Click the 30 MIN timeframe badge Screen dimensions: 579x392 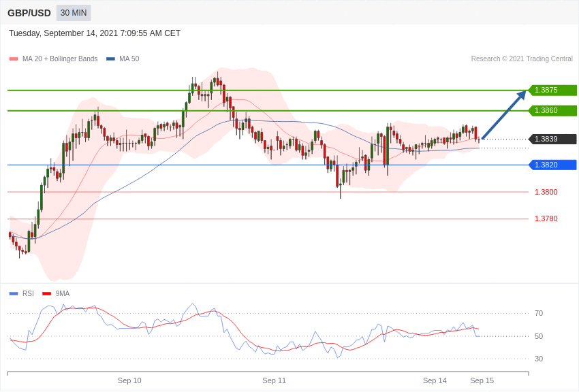(74, 13)
